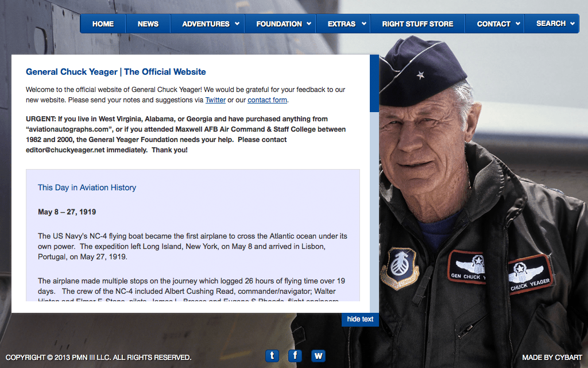This screenshot has width=588, height=368.
Task: Expand the Foundation menu chevron
Action: click(308, 24)
